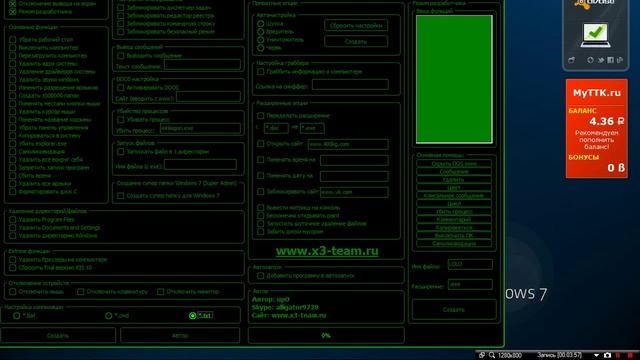
Task: Open the dropdown arrow in recording bar
Action: pyautogui.click(x=596, y=356)
